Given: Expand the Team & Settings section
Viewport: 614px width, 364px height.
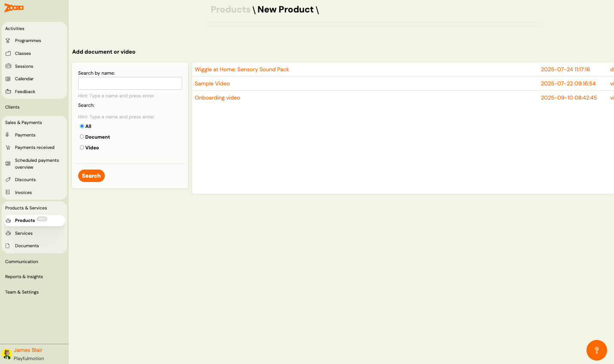Looking at the screenshot, I should [x=21, y=292].
